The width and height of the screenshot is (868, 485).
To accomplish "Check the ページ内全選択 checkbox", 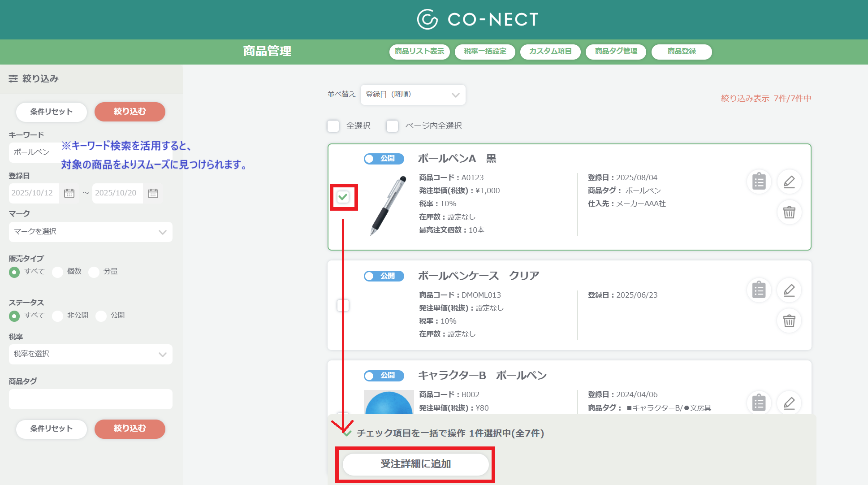I will click(392, 126).
